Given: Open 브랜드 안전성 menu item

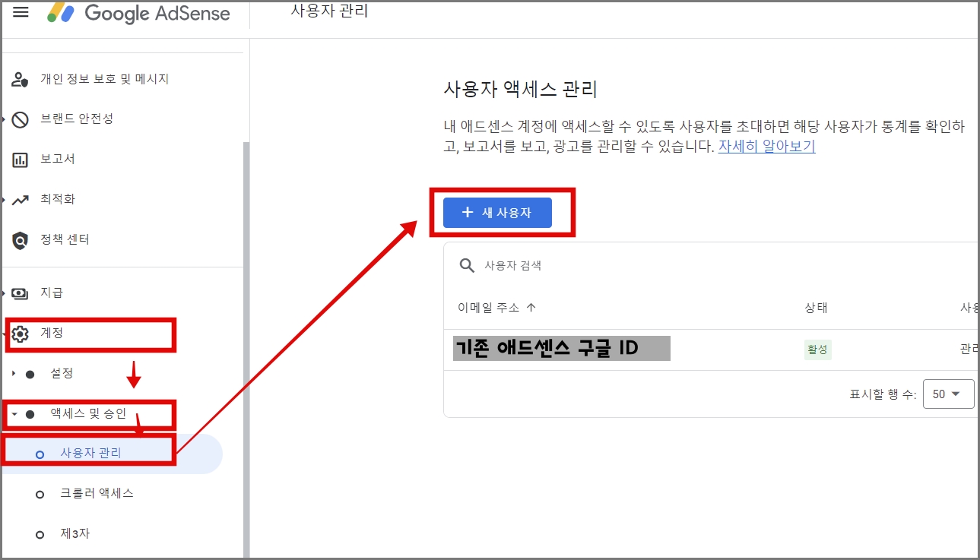Looking at the screenshot, I should [x=77, y=119].
